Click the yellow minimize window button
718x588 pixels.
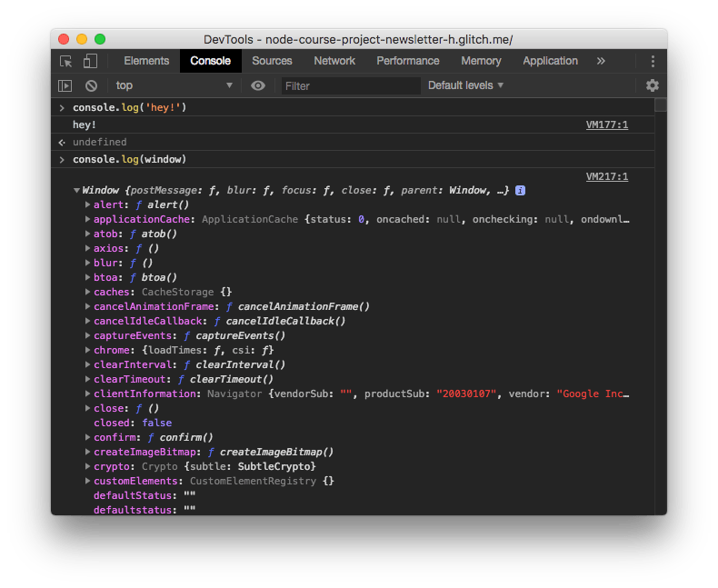coord(82,39)
